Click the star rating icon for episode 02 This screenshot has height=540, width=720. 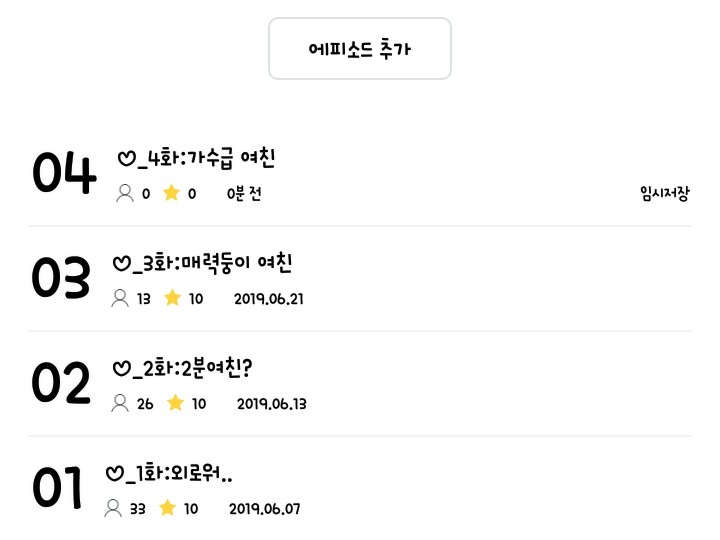pos(175,403)
